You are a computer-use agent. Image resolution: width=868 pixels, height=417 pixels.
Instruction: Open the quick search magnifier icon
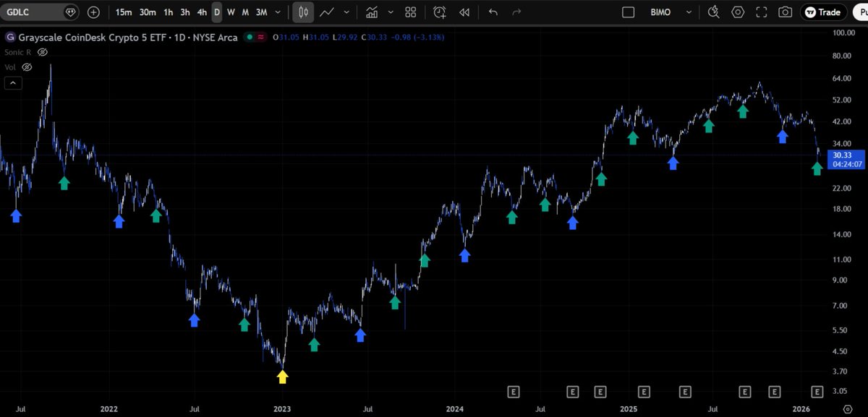point(714,12)
